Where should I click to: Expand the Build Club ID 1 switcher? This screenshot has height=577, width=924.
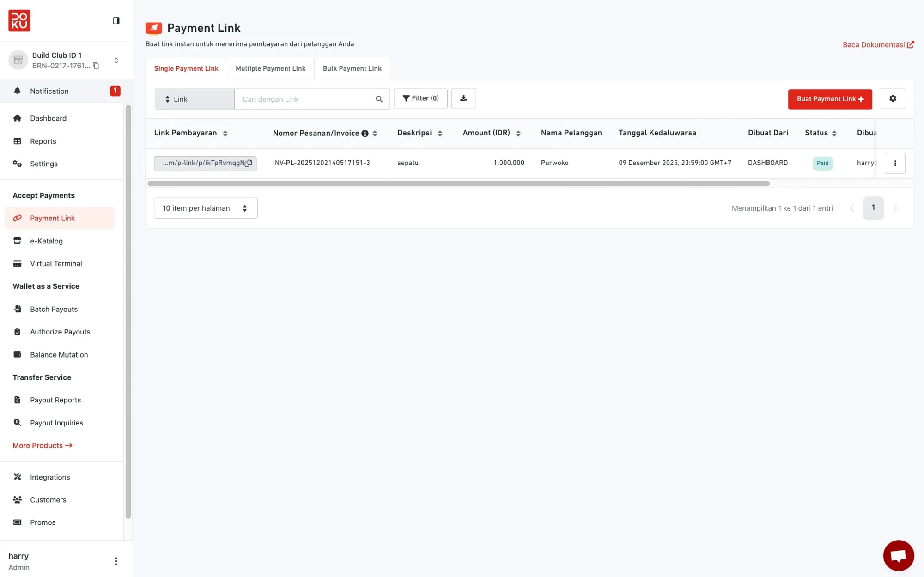116,61
